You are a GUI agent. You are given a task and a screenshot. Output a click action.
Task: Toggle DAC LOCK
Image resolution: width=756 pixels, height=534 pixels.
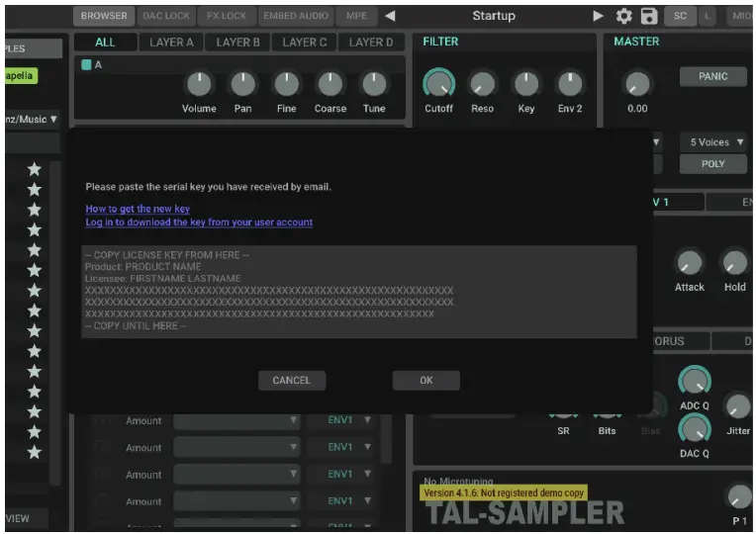tap(166, 16)
